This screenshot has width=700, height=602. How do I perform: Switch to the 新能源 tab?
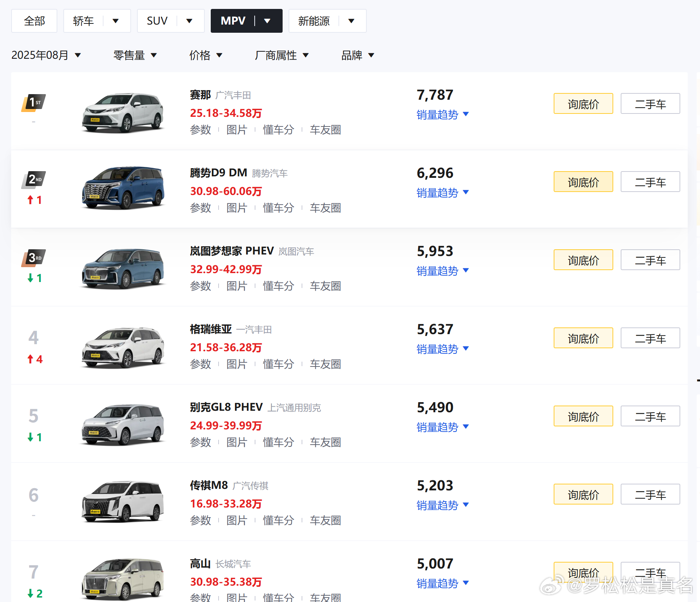[x=314, y=21]
